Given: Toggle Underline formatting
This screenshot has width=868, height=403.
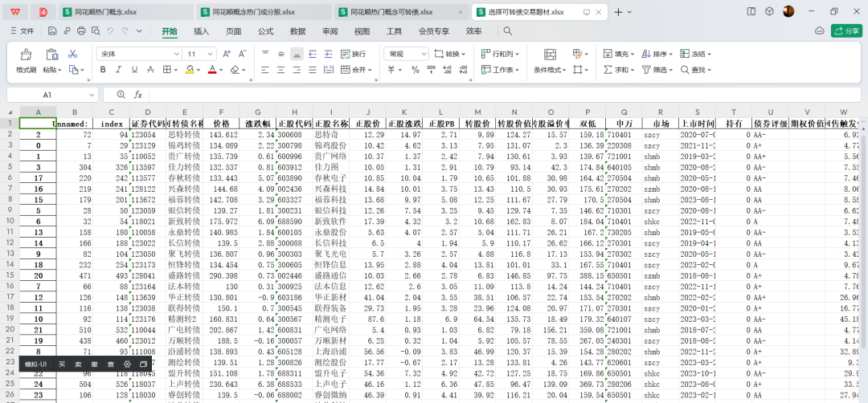Looking at the screenshot, I should (x=134, y=70).
